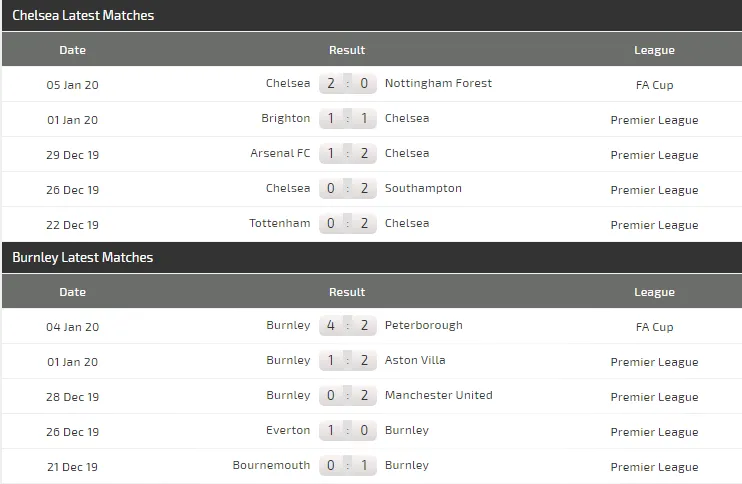Click Premier League in the Brighton row
This screenshot has width=742, height=484.
click(654, 120)
